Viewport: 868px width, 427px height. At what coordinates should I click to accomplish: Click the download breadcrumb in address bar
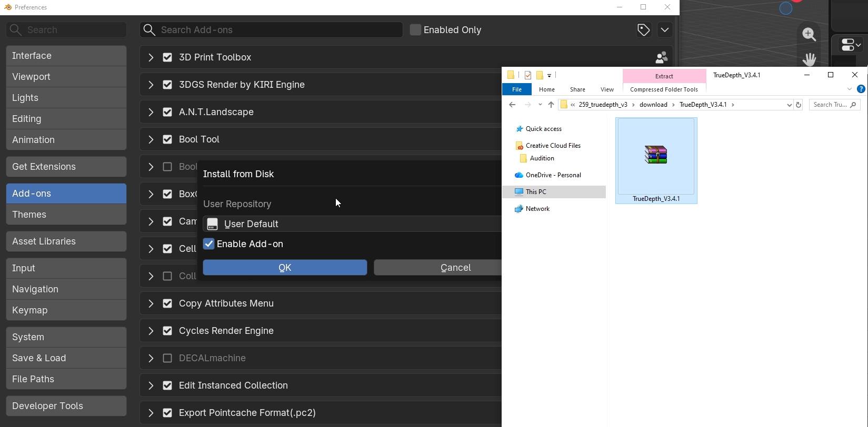click(x=653, y=105)
